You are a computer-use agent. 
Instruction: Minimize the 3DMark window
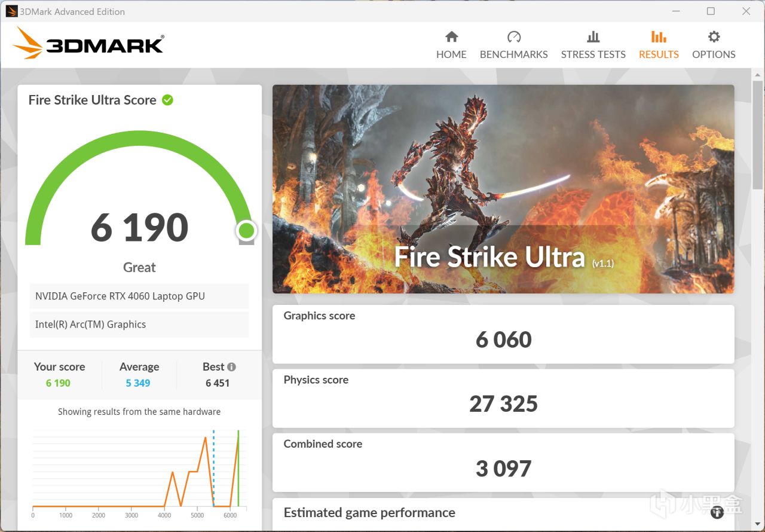coord(675,11)
